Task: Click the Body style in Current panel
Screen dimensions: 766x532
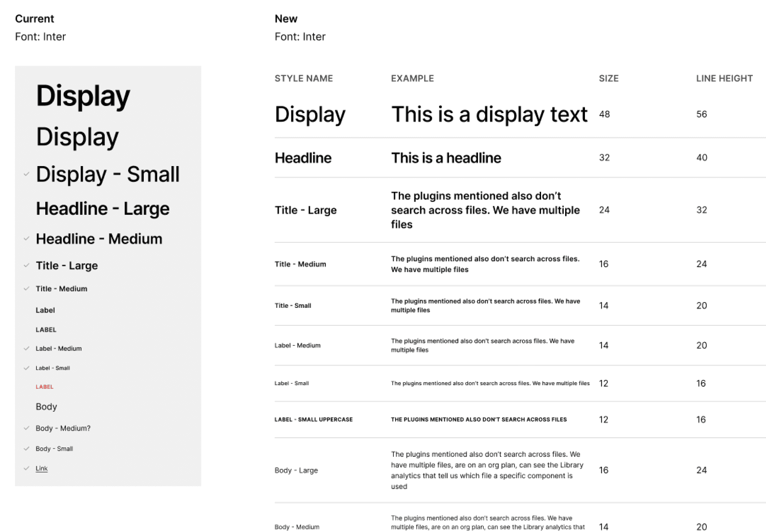Action: (x=46, y=406)
